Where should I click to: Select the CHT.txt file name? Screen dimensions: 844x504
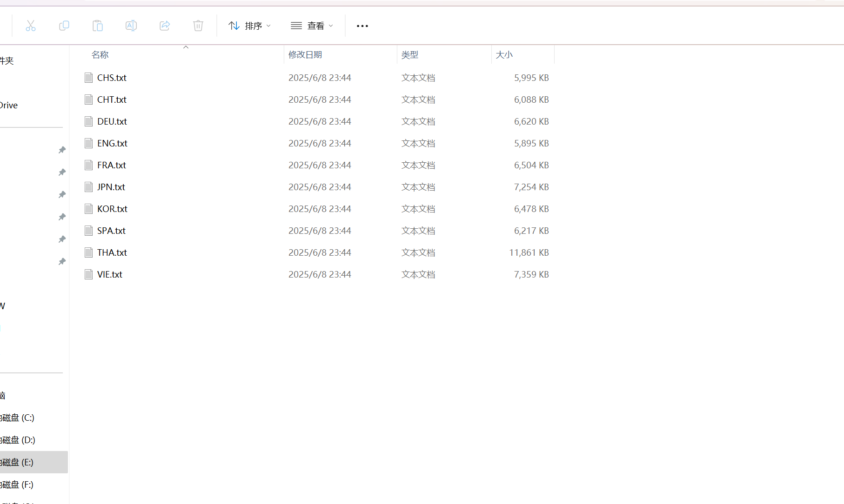click(112, 99)
